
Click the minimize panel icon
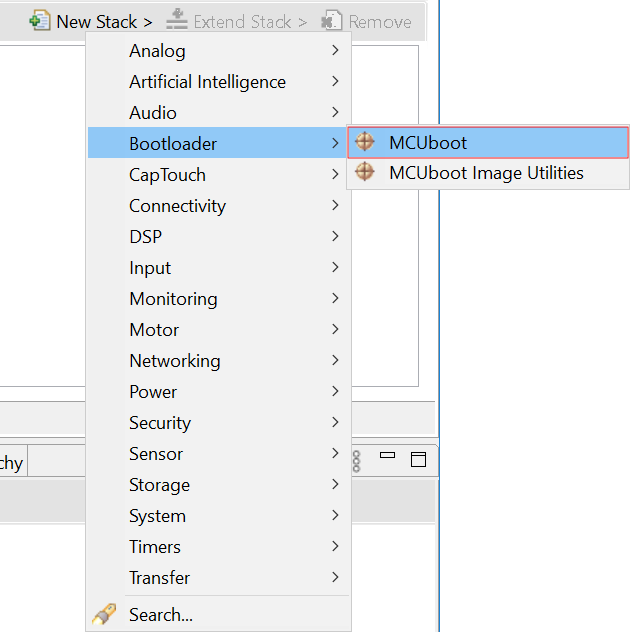pyautogui.click(x=387, y=455)
